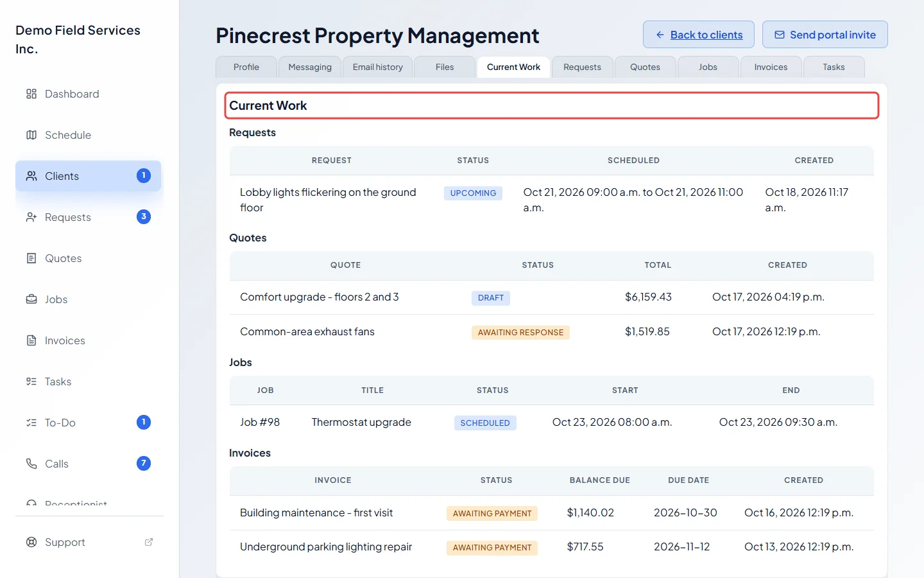Click the To-Do checklist icon
924x578 pixels.
31,423
